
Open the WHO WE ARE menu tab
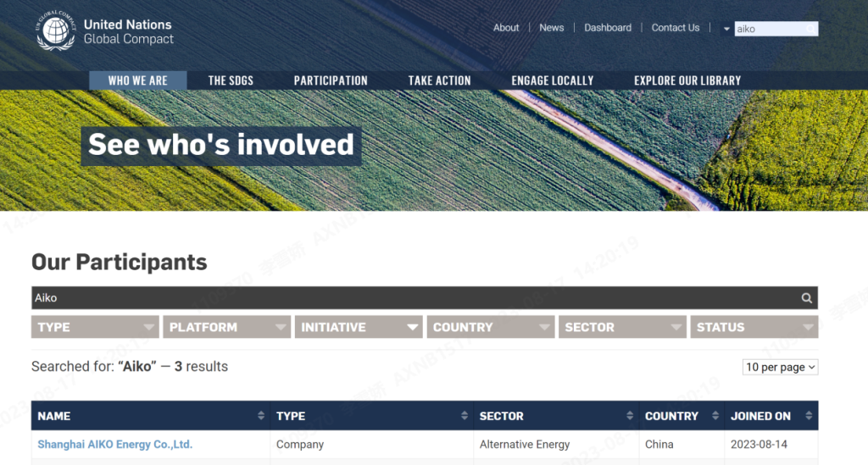pyautogui.click(x=137, y=80)
